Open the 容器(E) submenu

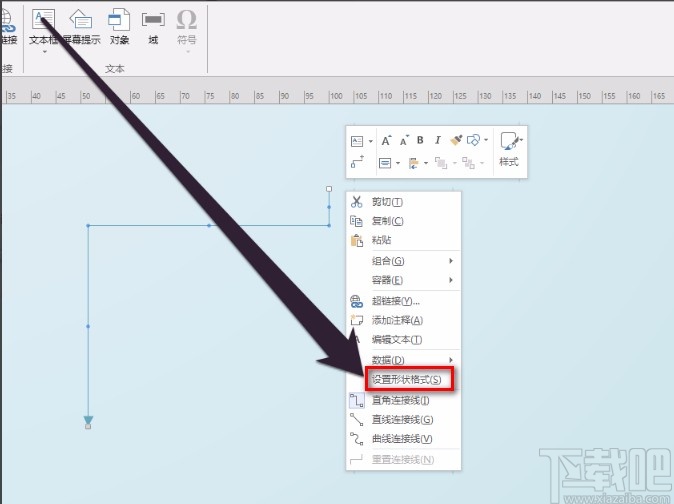click(404, 280)
